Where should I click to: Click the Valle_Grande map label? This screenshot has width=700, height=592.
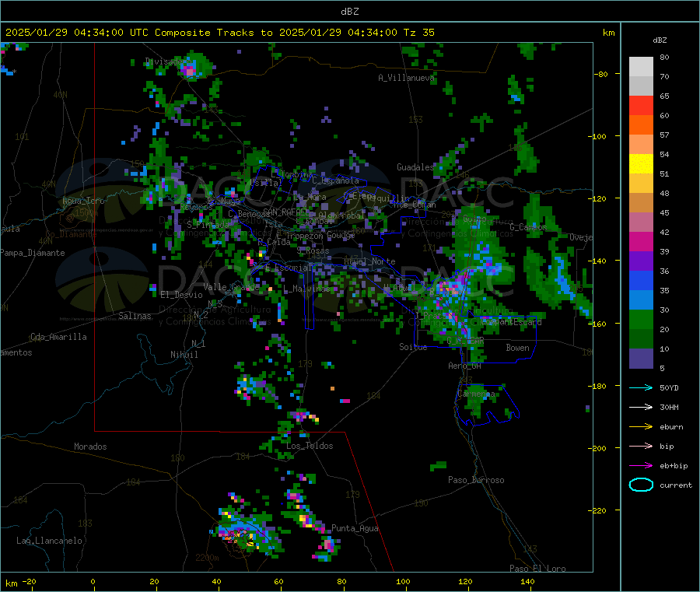coord(231,287)
